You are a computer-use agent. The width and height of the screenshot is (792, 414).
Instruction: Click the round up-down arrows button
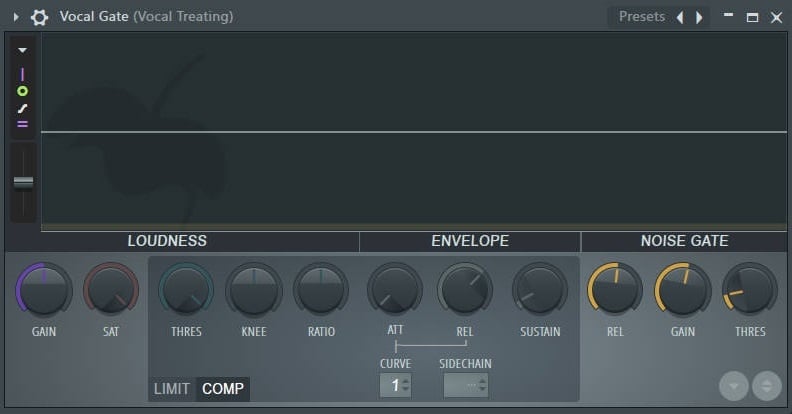pyautogui.click(x=767, y=386)
